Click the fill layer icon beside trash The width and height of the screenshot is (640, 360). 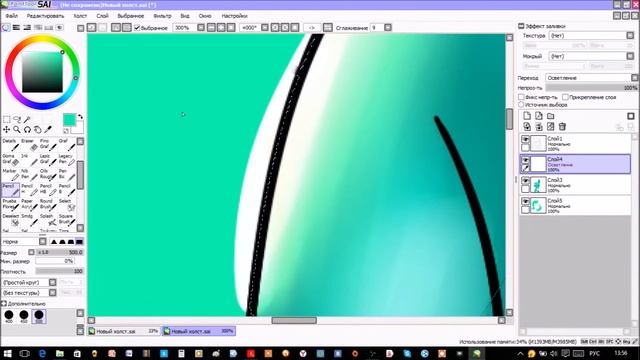(x=551, y=127)
